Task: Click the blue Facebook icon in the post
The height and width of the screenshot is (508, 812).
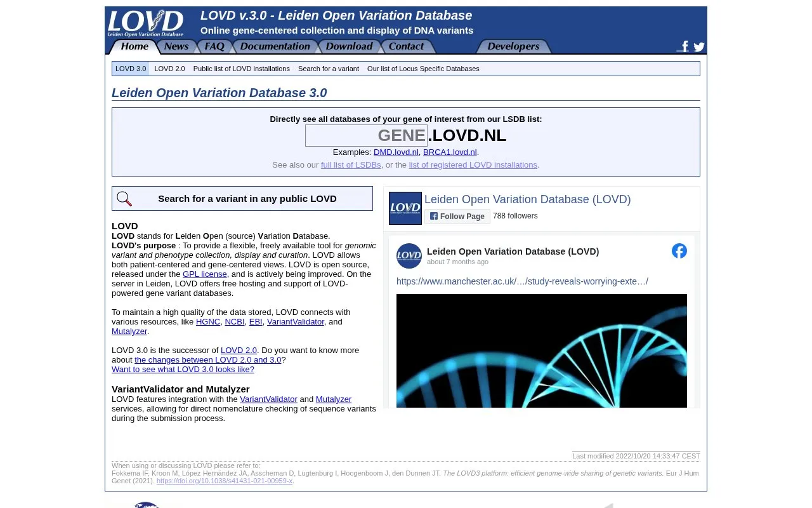Action: [x=679, y=251]
